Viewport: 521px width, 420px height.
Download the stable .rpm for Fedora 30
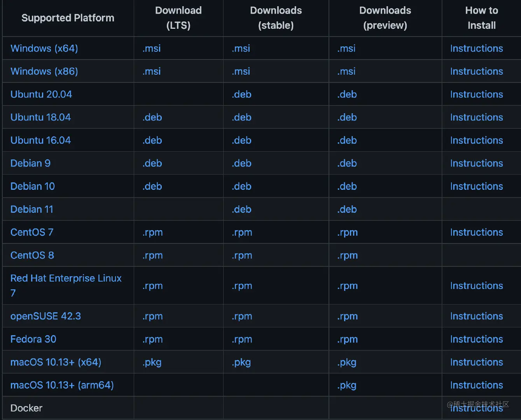click(242, 339)
